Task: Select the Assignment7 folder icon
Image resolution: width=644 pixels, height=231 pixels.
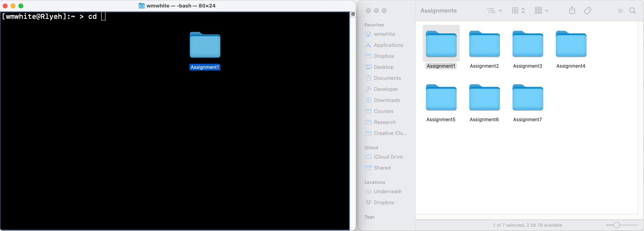Action: point(527,98)
